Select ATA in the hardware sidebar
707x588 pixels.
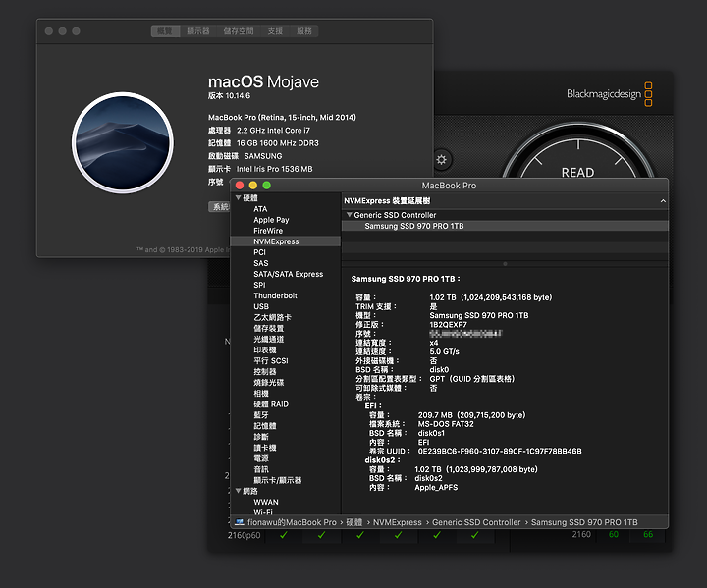260,209
